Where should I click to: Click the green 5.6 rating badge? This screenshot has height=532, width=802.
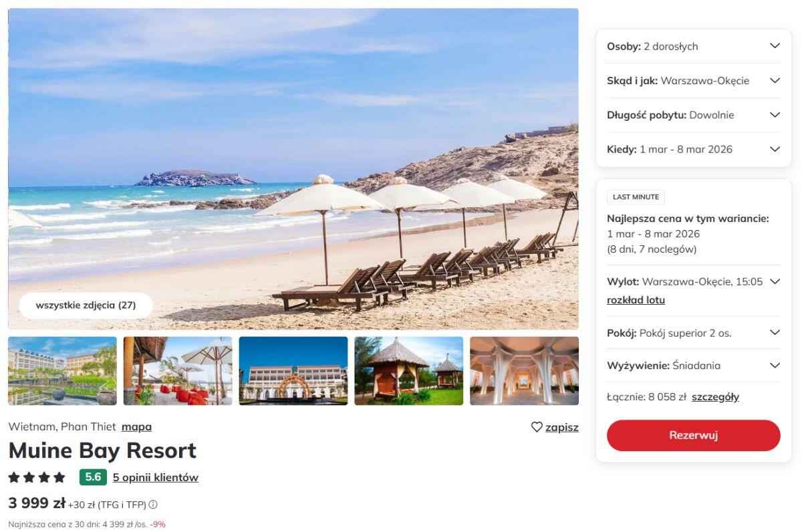tap(93, 477)
